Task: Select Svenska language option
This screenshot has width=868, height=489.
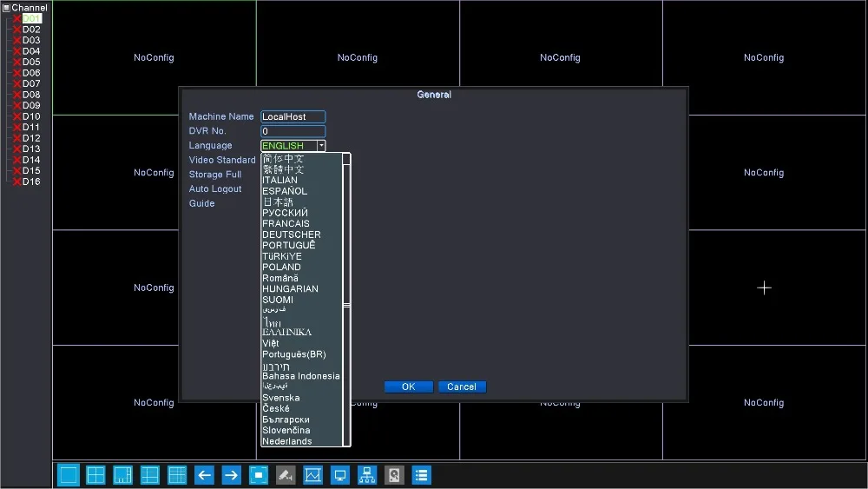Action: click(280, 398)
